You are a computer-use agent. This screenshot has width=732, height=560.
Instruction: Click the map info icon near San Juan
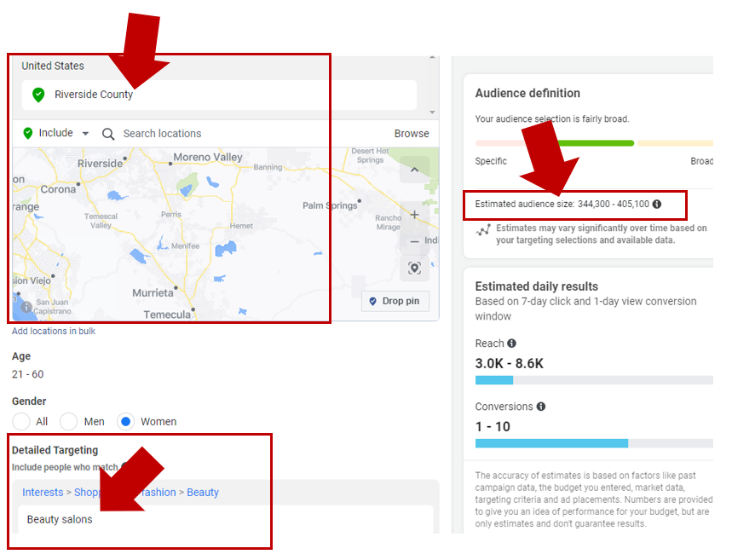point(26,307)
